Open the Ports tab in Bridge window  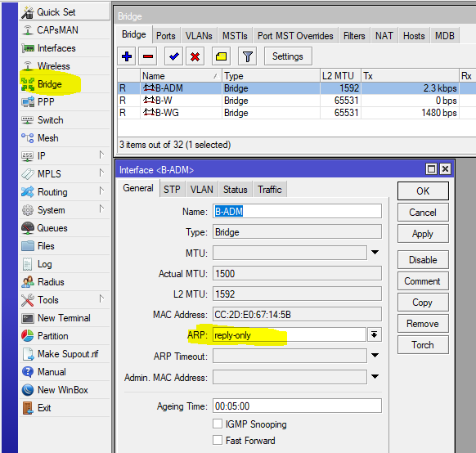point(166,36)
